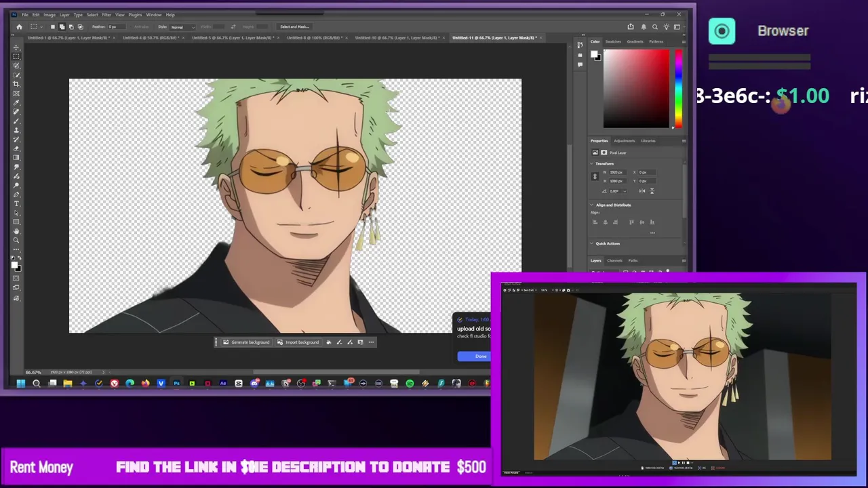The height and width of the screenshot is (488, 868).
Task: Open the Plugins menu
Action: point(135,15)
